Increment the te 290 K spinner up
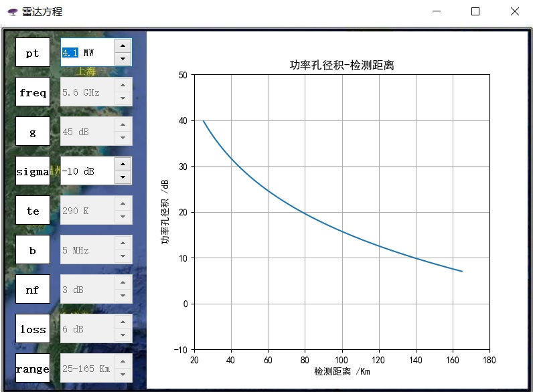The height and width of the screenshot is (392, 533). 123,203
